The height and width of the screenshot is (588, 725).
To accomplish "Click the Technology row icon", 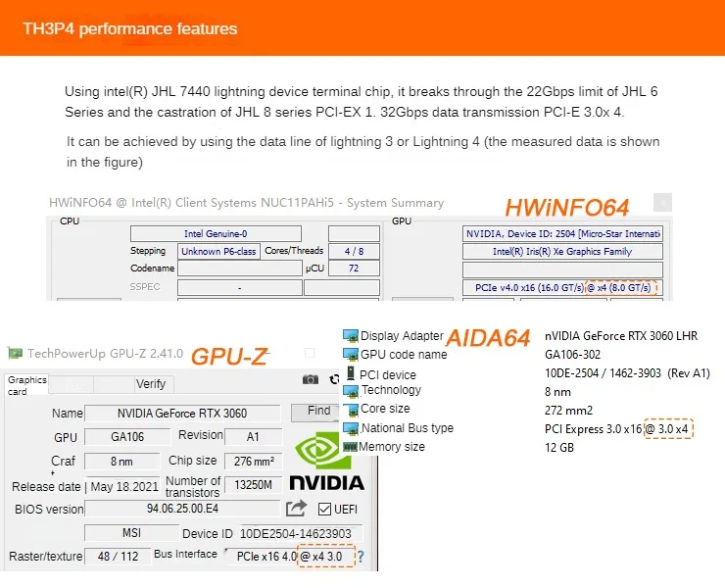I will point(352,391).
